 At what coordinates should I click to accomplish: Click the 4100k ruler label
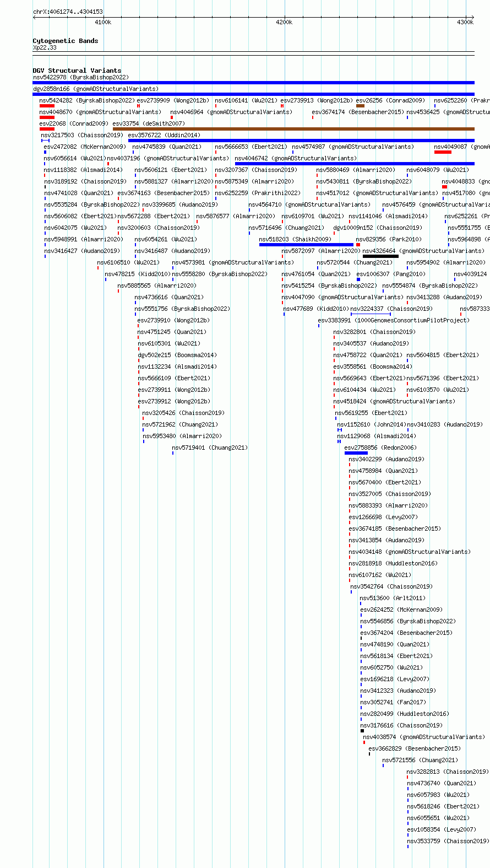[x=103, y=23]
